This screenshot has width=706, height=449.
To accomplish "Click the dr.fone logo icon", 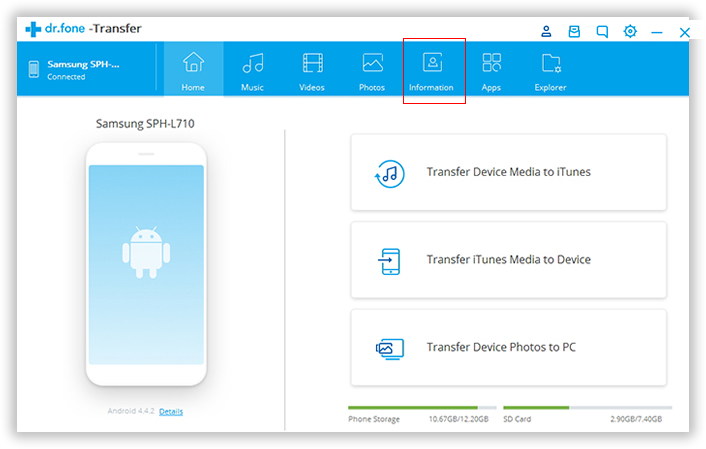I will click(33, 29).
